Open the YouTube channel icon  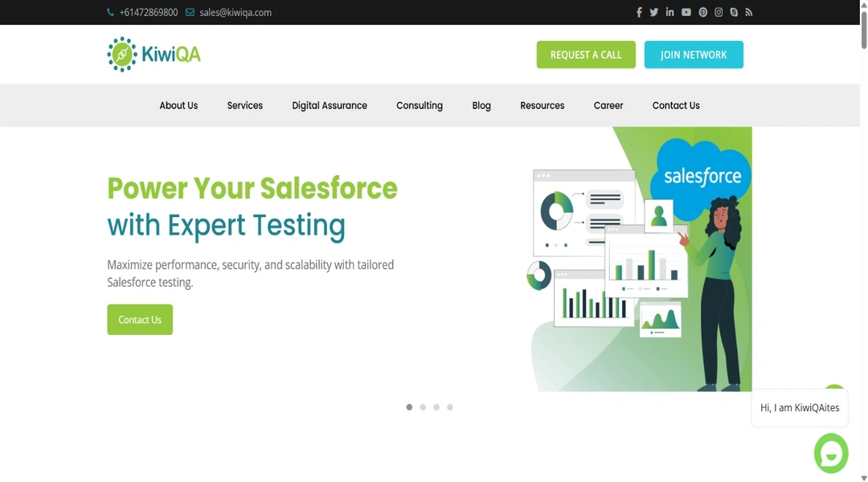[x=686, y=12]
